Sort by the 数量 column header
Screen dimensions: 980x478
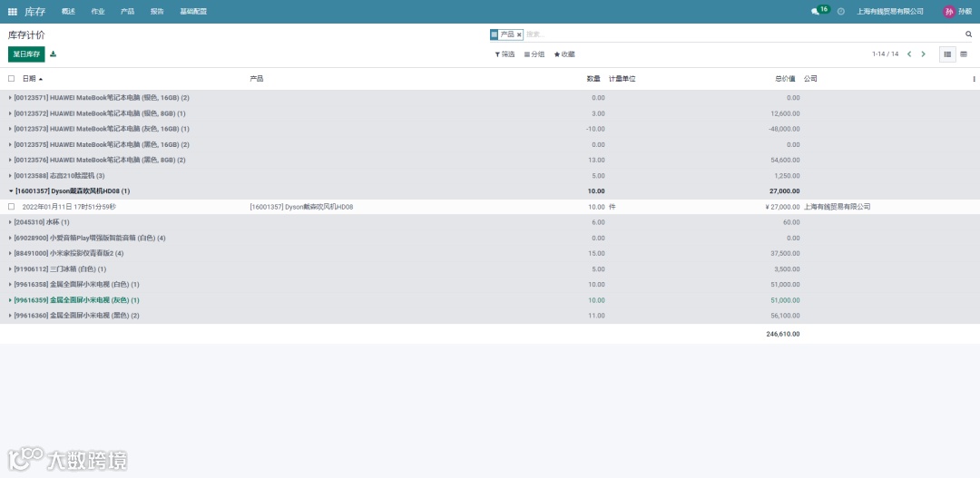(x=593, y=79)
